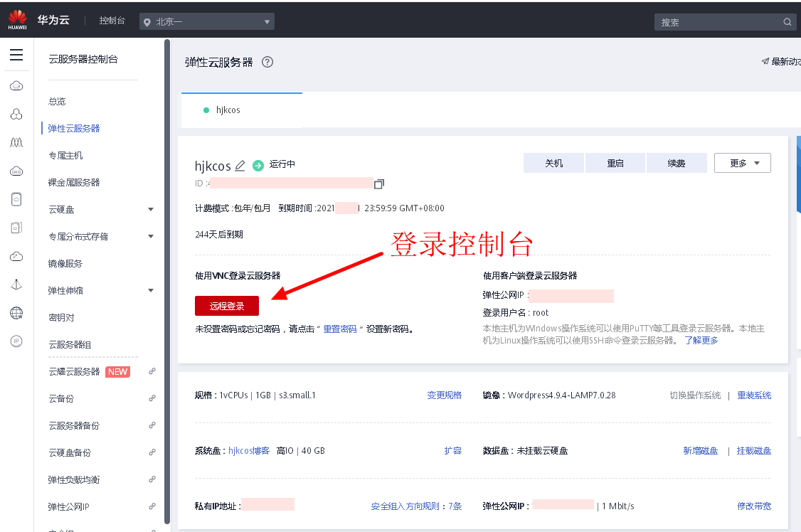Click the red 远程登录 button
Image resolution: width=801 pixels, height=532 pixels.
click(x=227, y=306)
